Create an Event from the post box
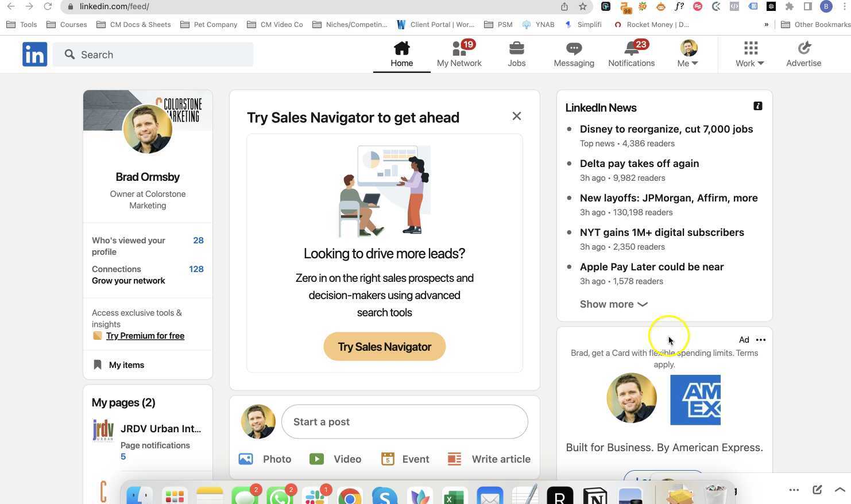 coord(405,459)
